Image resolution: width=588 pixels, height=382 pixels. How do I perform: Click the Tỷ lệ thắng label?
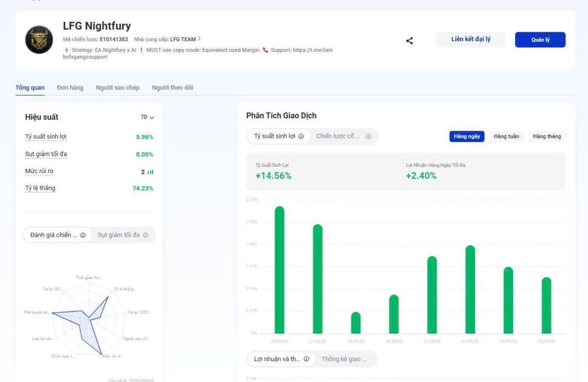tap(40, 188)
